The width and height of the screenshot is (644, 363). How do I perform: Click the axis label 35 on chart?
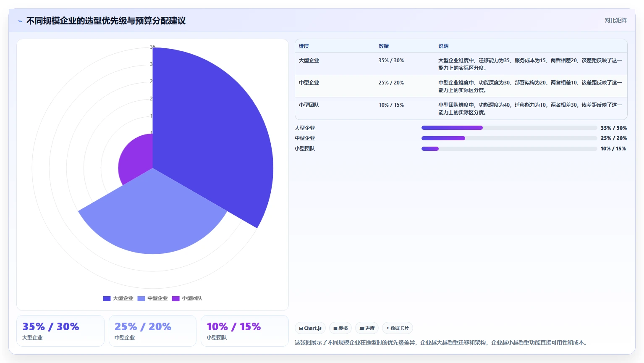pos(152,47)
